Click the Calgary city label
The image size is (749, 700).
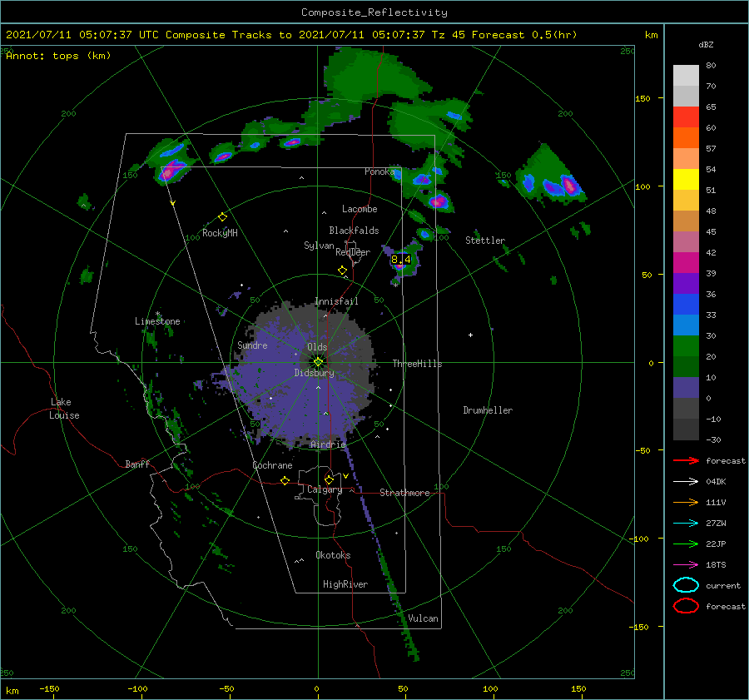point(325,489)
